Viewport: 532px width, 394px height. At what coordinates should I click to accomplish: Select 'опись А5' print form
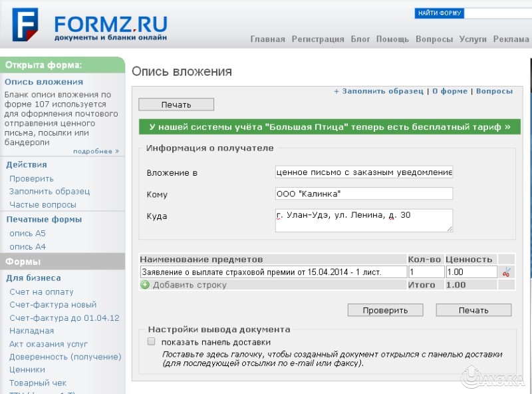point(27,234)
